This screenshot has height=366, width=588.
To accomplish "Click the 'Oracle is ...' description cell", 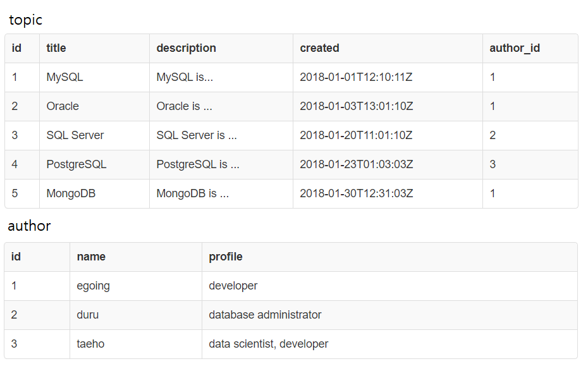I will (221, 106).
